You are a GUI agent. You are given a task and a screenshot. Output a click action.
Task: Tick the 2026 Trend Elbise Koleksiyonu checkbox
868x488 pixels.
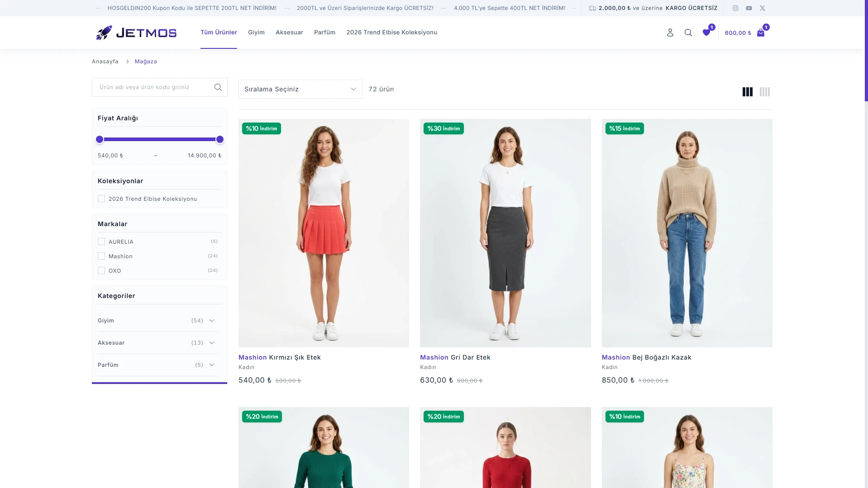pos(101,199)
